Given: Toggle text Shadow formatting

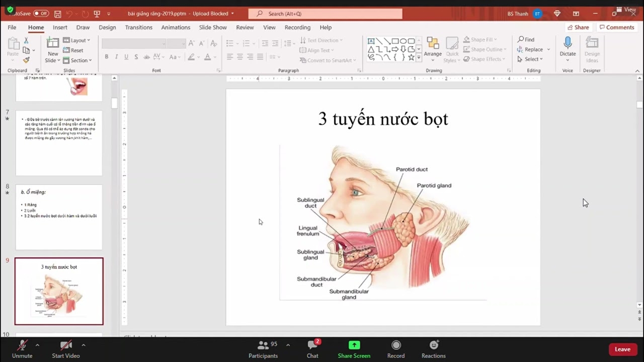Looking at the screenshot, I should pos(136,57).
